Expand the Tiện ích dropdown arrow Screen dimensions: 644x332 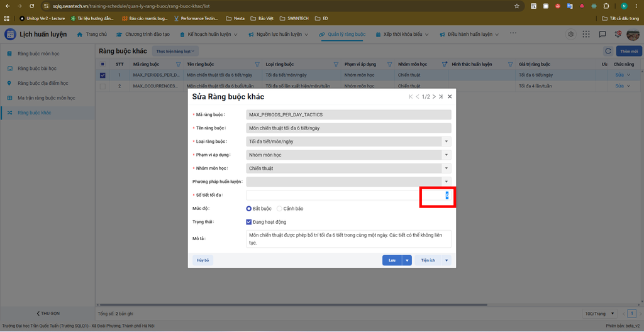coord(447,260)
